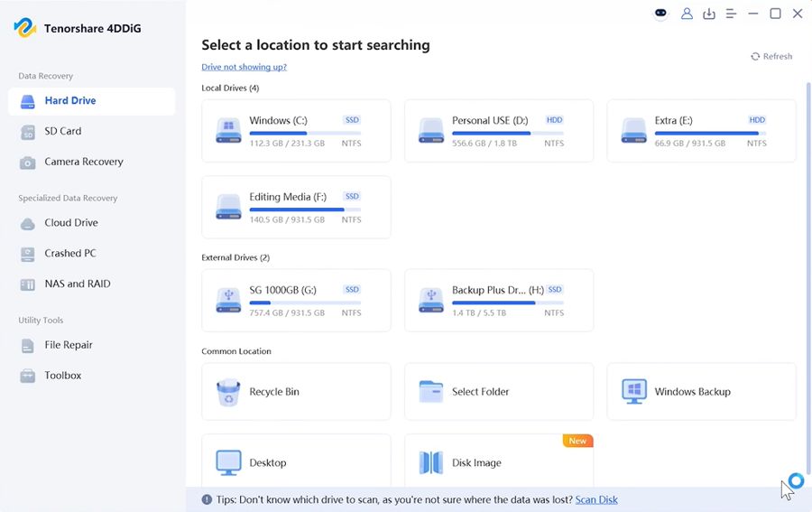Click the 'External Drives (2)' heading
The width and height of the screenshot is (812, 512).
(235, 258)
